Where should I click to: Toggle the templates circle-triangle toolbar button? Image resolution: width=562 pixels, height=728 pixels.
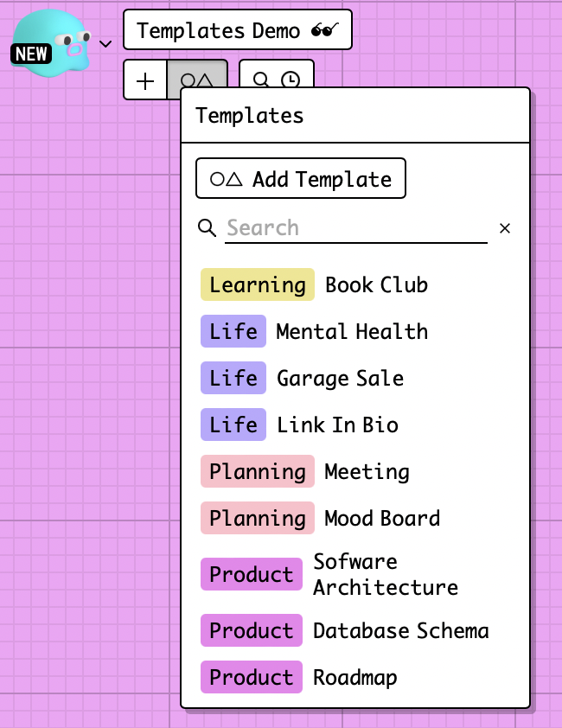coord(197,81)
